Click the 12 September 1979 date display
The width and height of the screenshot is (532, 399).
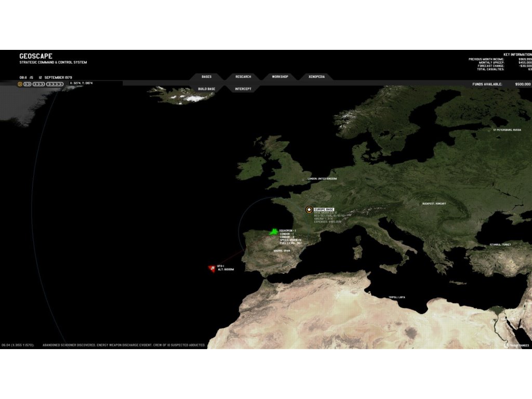(55, 78)
